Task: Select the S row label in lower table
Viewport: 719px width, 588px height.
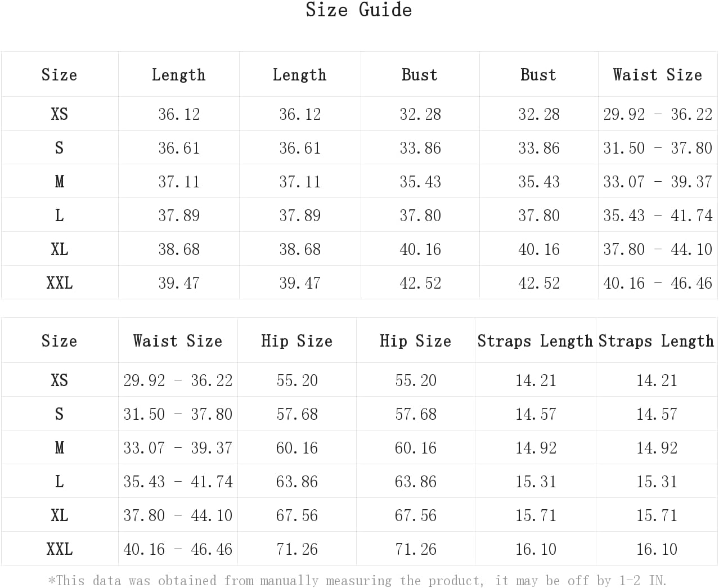Action: (60, 414)
